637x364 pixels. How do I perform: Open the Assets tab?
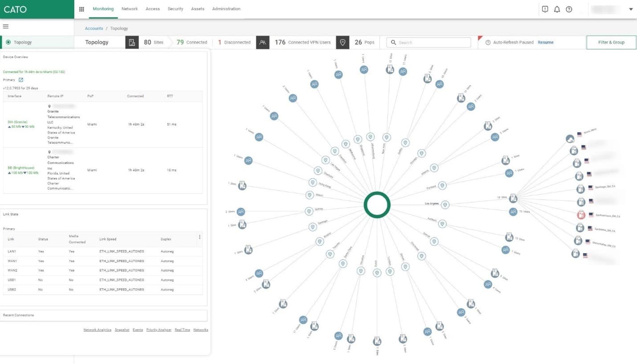tap(198, 9)
